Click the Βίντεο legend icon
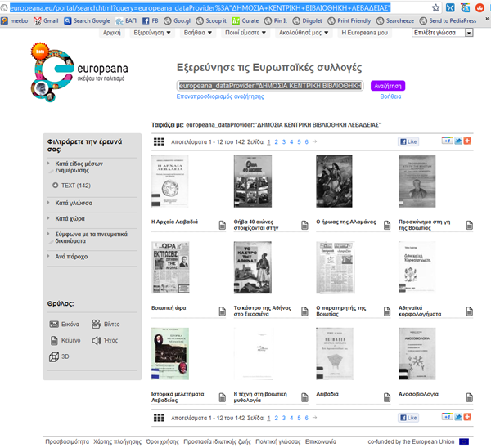 click(97, 324)
